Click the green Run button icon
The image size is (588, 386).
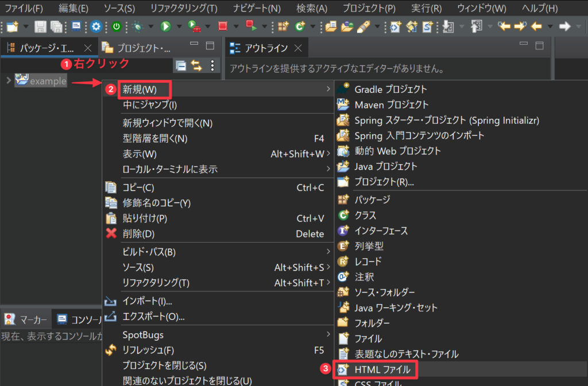pyautogui.click(x=165, y=26)
